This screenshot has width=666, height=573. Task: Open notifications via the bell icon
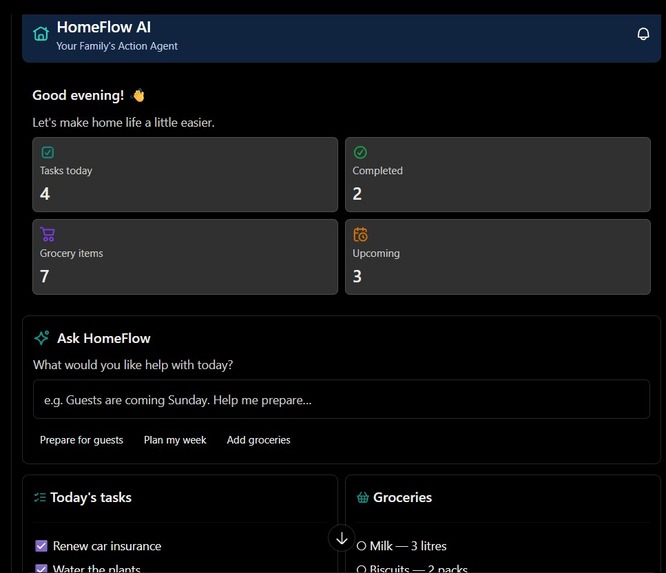coord(643,34)
